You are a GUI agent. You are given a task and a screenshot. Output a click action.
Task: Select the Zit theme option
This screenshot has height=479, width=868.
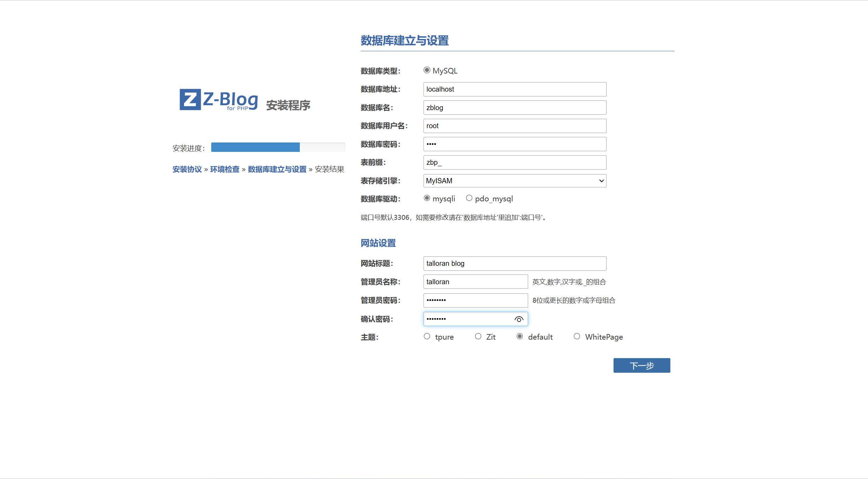pos(478,336)
